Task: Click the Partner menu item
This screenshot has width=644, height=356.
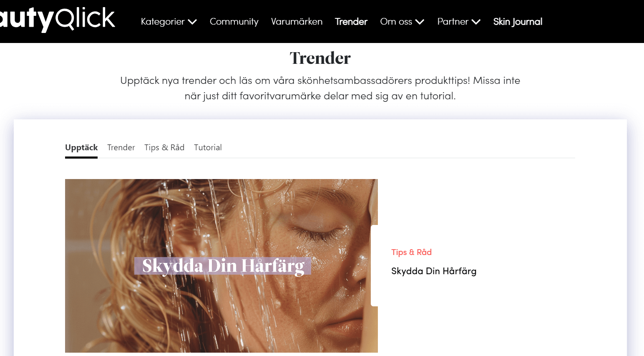Action: click(453, 22)
